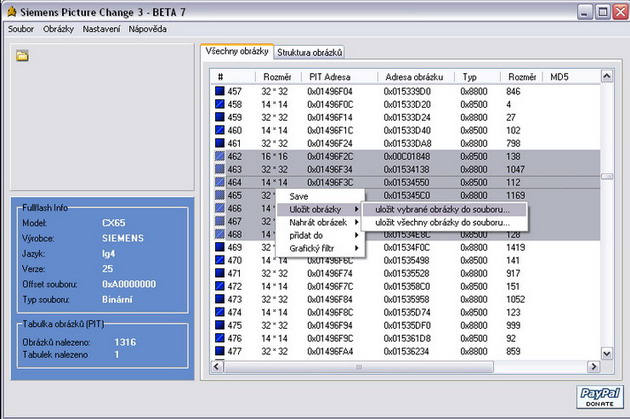Click the thumbnail icon of row 473

(220, 299)
